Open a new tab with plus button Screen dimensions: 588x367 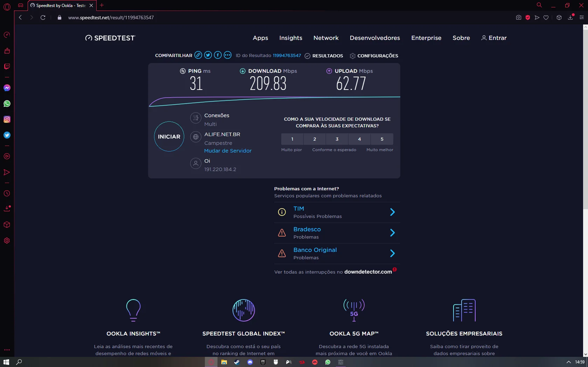pyautogui.click(x=102, y=5)
